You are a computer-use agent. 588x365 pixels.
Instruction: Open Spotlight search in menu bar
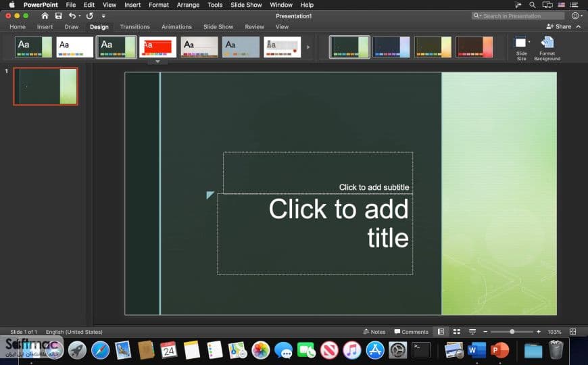[532, 5]
